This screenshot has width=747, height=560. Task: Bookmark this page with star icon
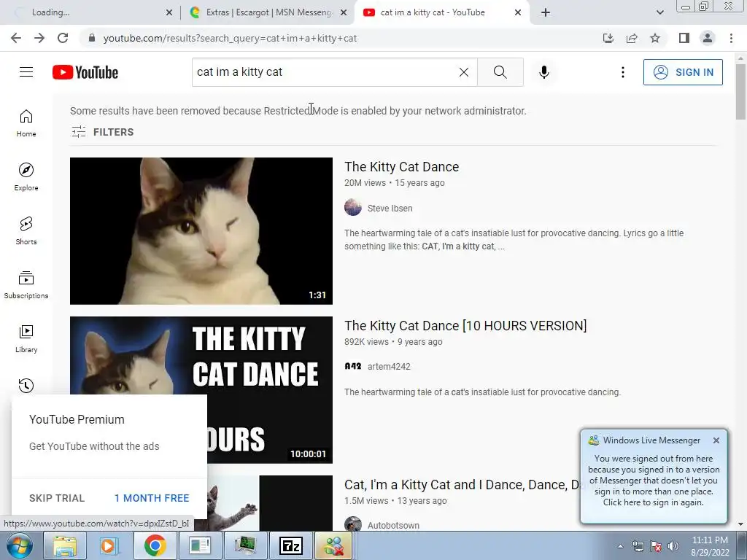click(x=655, y=38)
